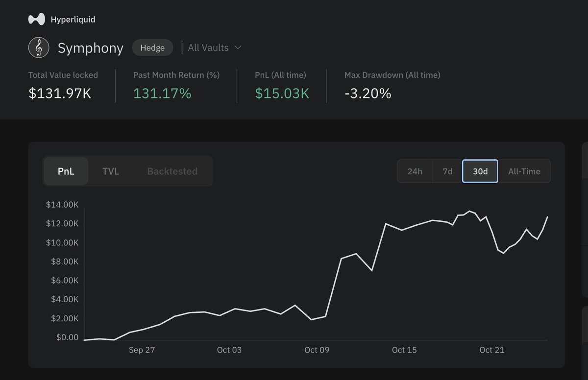The width and height of the screenshot is (588, 380).
Task: Click the Hedge tag
Action: pos(152,47)
